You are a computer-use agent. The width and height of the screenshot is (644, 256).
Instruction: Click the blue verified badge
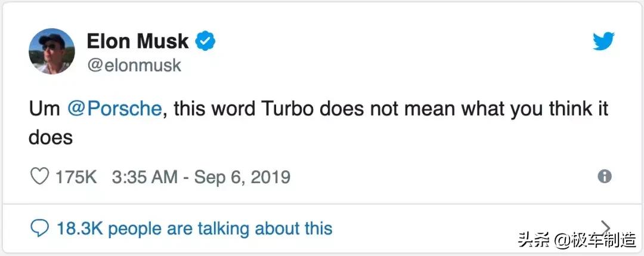point(206,41)
